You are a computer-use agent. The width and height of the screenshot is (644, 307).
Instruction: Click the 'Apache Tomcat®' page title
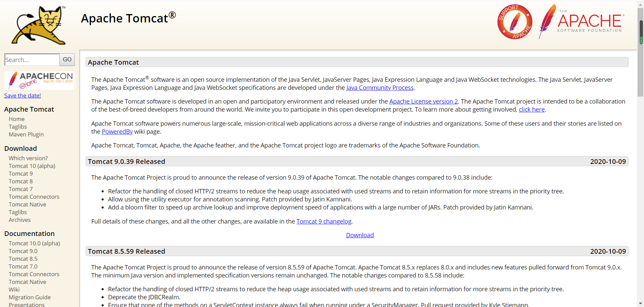point(128,18)
